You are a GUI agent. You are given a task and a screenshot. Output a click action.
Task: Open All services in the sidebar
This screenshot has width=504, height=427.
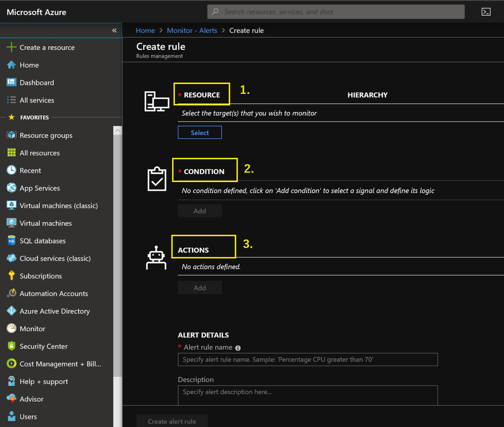(37, 100)
